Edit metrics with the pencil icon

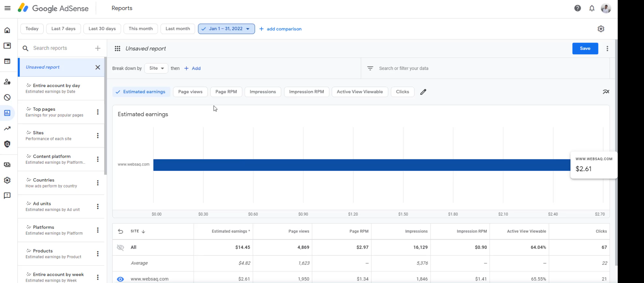pyautogui.click(x=423, y=92)
